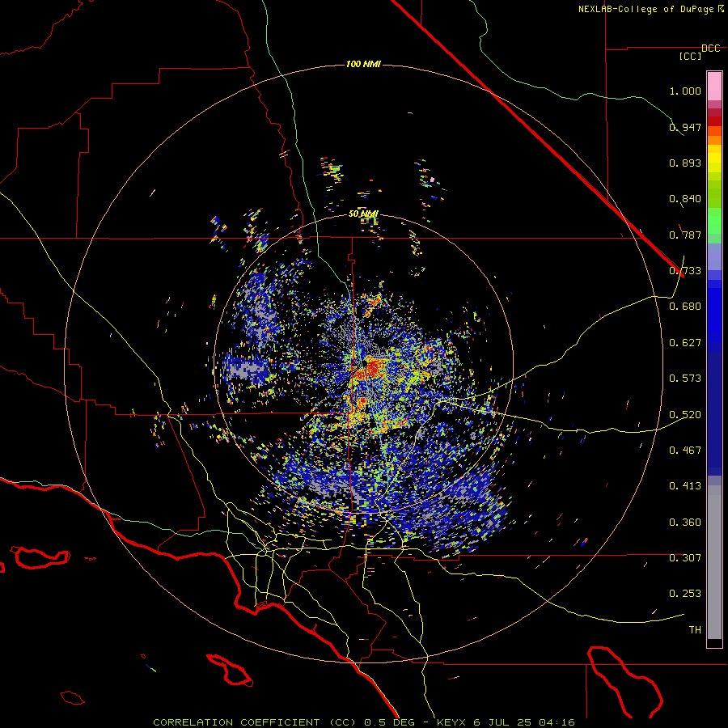Screen dimensions: 728x728
Task: Click the NEXLAB-College of DuPage credit text
Action: (645, 9)
